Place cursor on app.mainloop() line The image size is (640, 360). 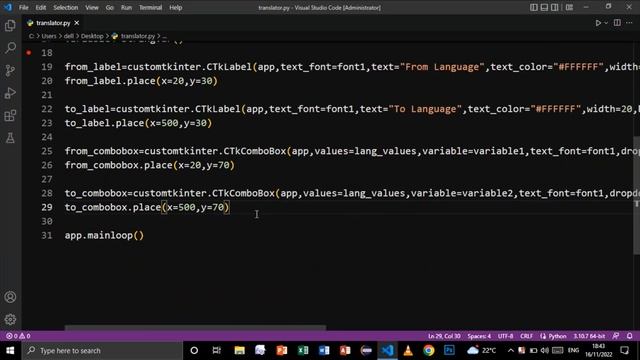[x=104, y=235]
